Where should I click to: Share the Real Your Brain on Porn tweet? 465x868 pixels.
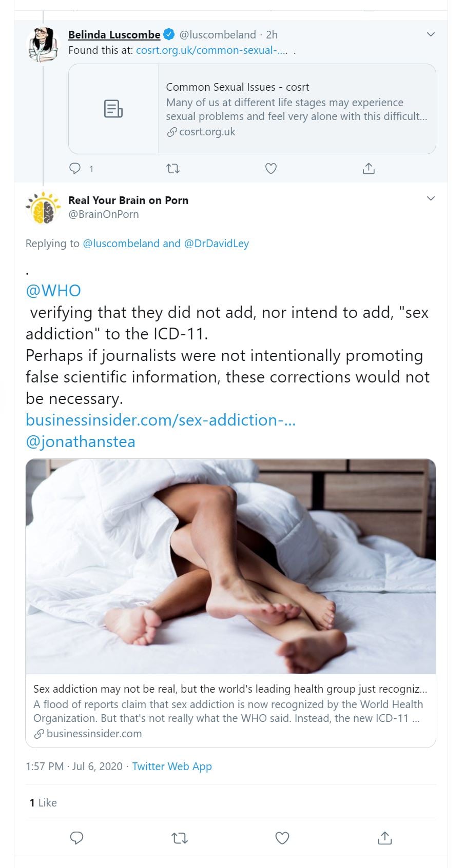pyautogui.click(x=384, y=838)
